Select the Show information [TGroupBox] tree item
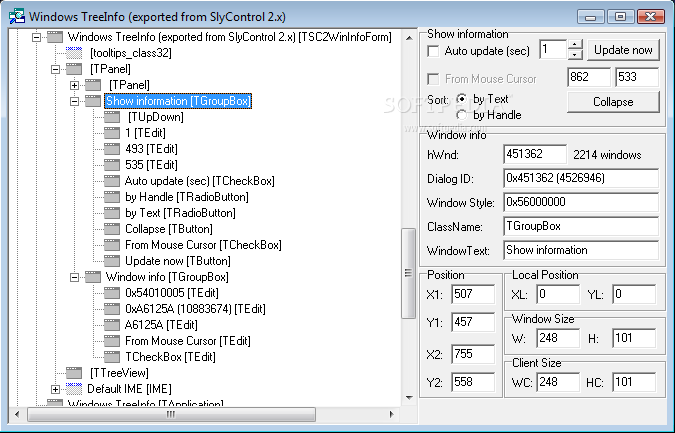Viewport: 675px width, 433px height. click(x=178, y=101)
